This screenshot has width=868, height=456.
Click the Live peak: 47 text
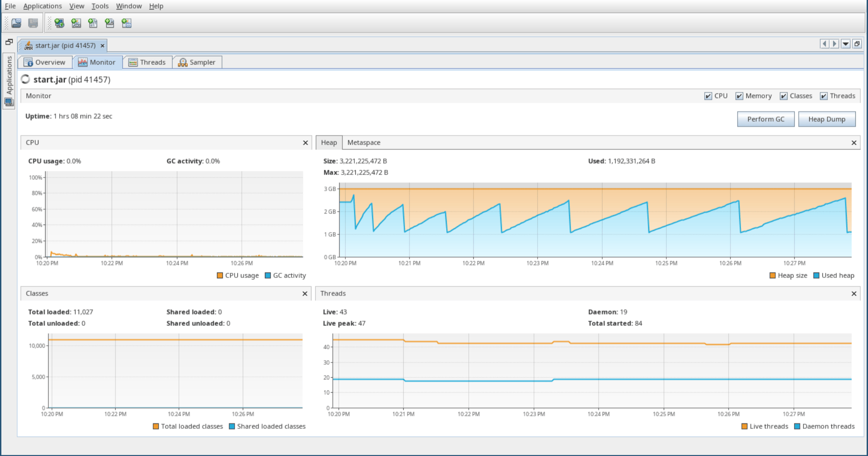click(344, 324)
